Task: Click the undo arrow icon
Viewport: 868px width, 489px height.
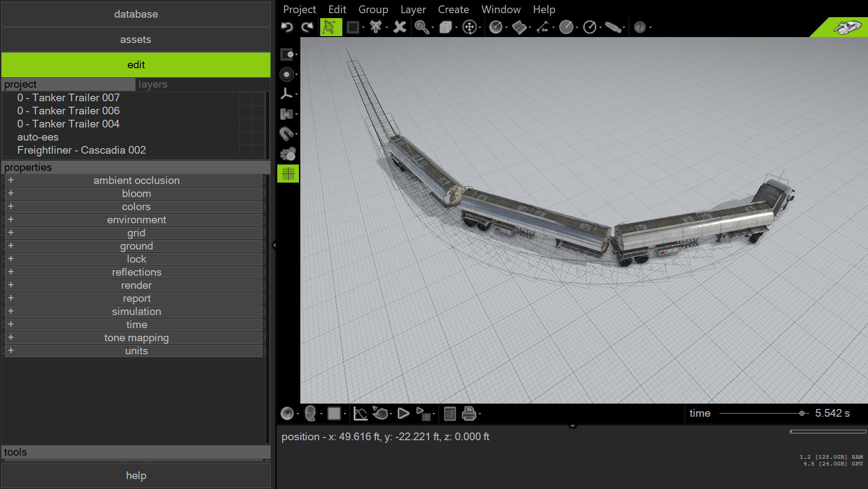Action: tap(287, 27)
